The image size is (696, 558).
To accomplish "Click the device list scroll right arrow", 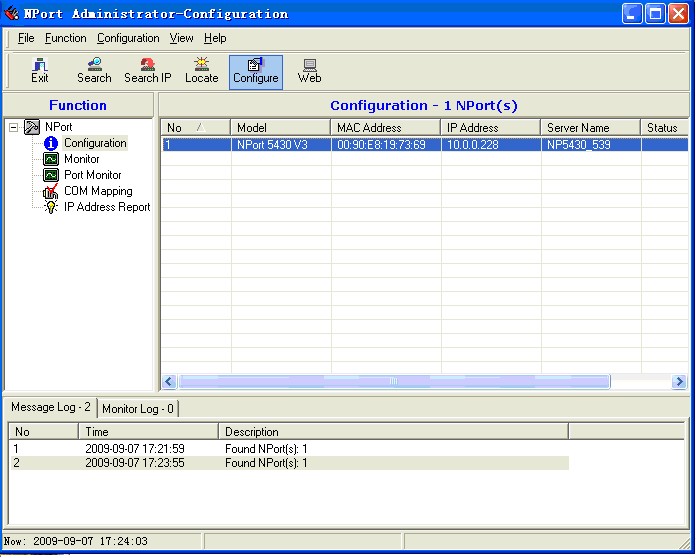I will 679,381.
